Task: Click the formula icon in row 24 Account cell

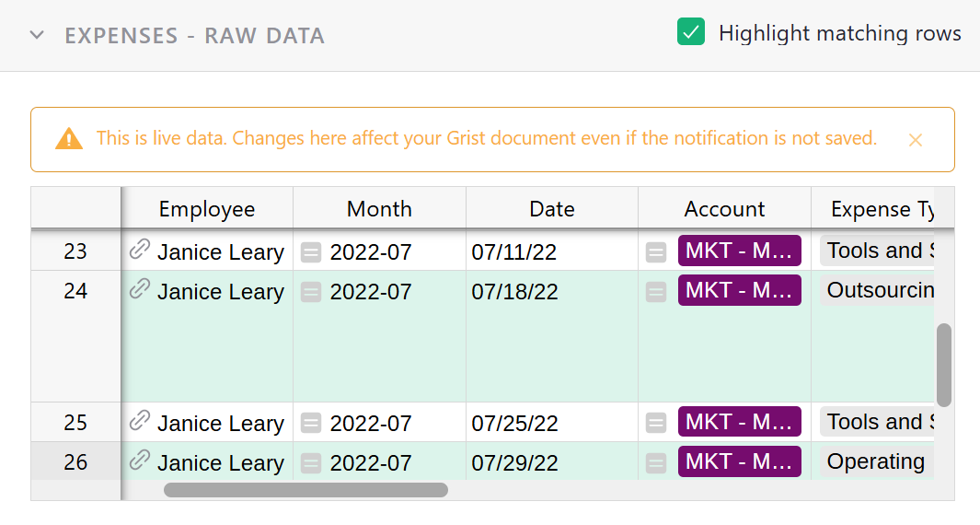Action: click(x=655, y=292)
